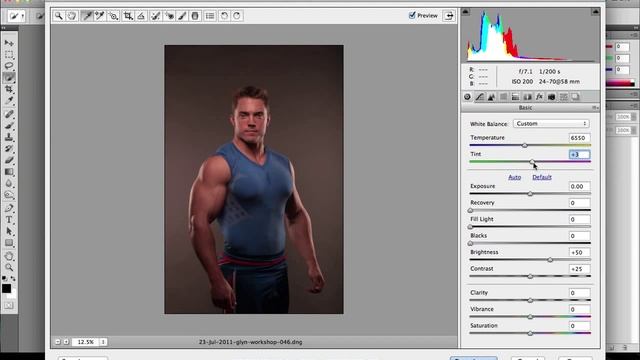
Task: Click the Saturation slider handle
Action: 530,333
